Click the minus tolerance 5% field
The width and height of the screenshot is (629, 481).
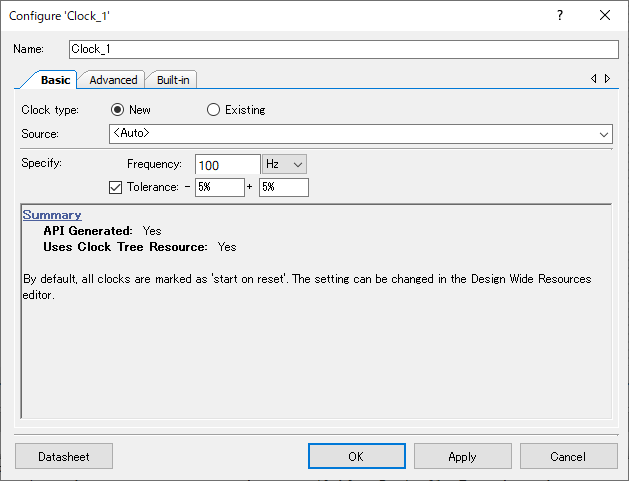pyautogui.click(x=219, y=187)
